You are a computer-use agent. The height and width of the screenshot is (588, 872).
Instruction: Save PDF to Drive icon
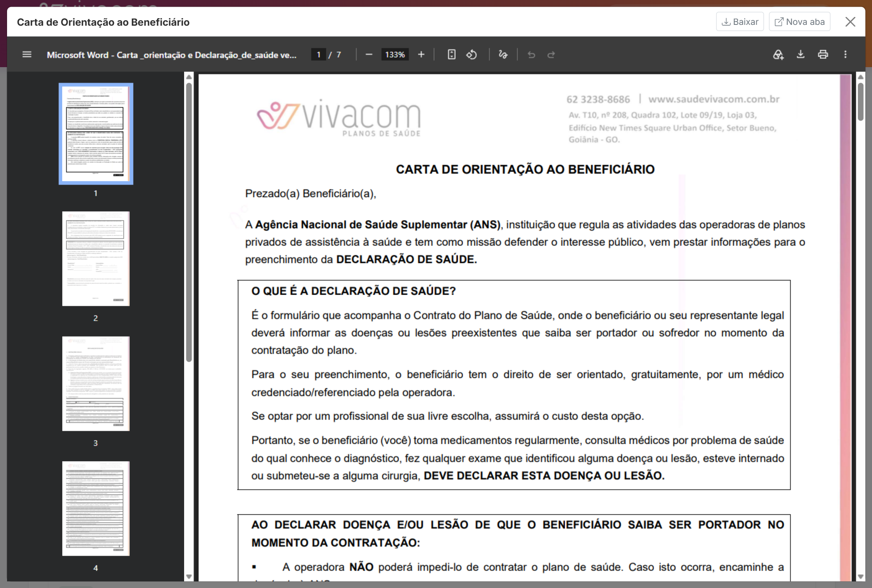click(778, 55)
